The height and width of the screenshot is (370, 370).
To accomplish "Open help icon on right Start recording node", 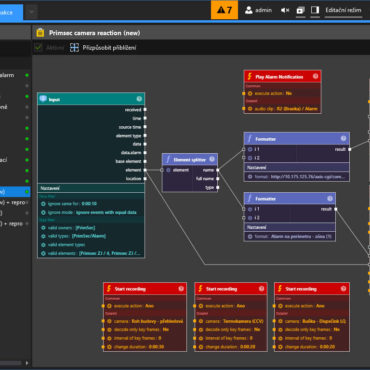I will [x=343, y=288].
